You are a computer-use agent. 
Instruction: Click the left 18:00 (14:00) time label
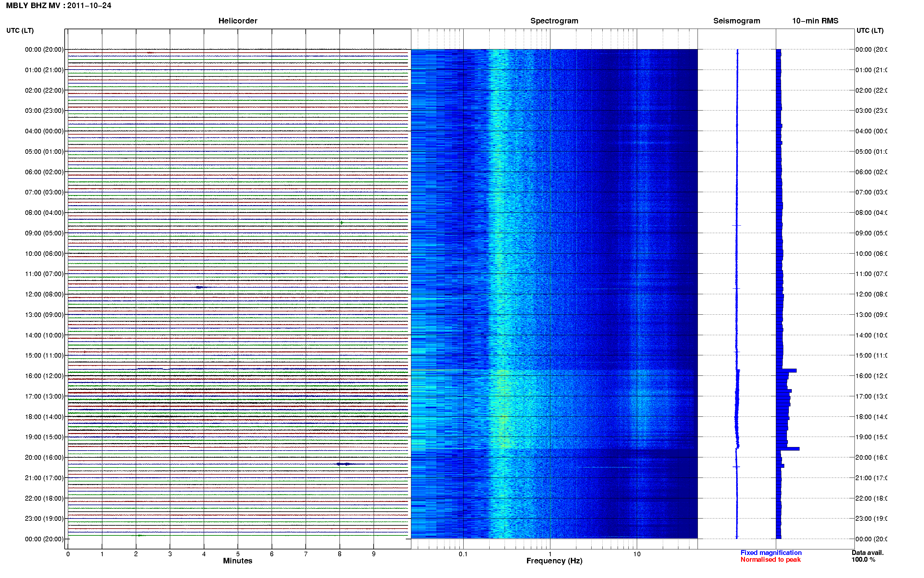pyautogui.click(x=44, y=417)
